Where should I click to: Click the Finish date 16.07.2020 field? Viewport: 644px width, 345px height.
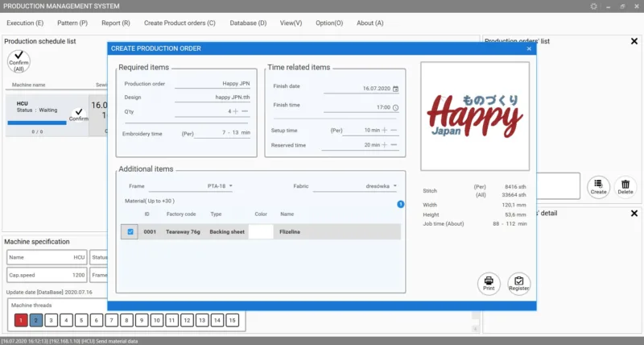click(x=361, y=89)
